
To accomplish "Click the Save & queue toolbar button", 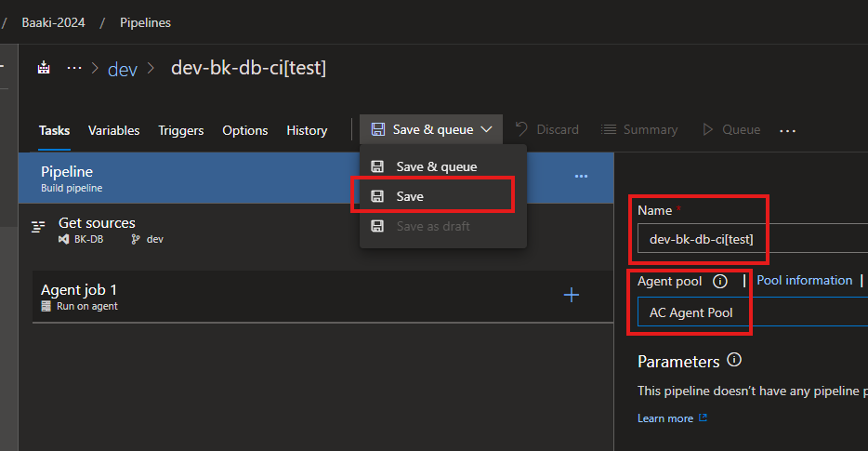I will [x=431, y=129].
